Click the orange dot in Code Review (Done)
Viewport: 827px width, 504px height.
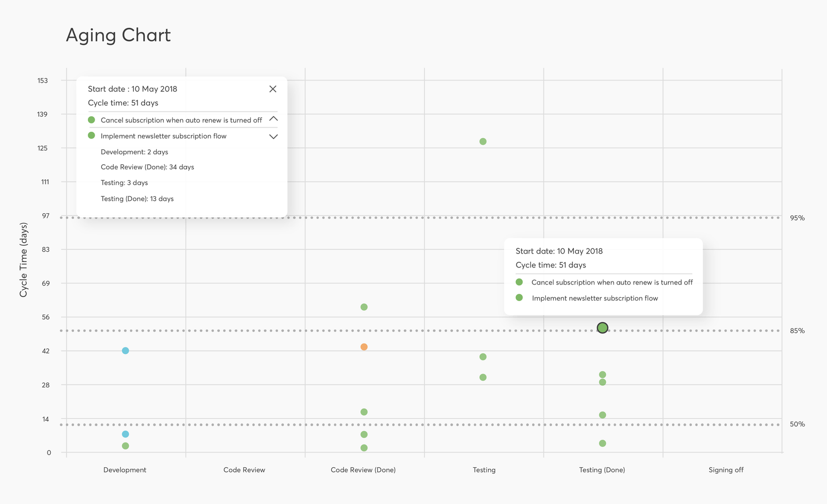(x=364, y=347)
